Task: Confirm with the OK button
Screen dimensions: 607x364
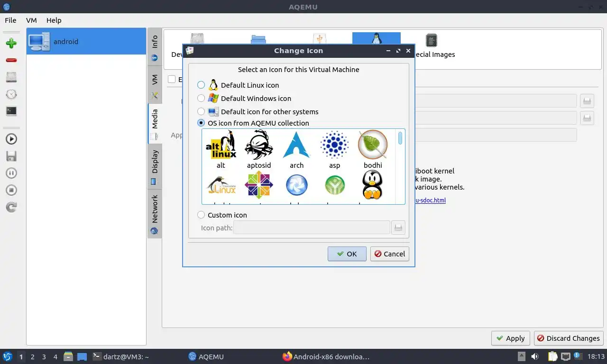Action: (347, 254)
